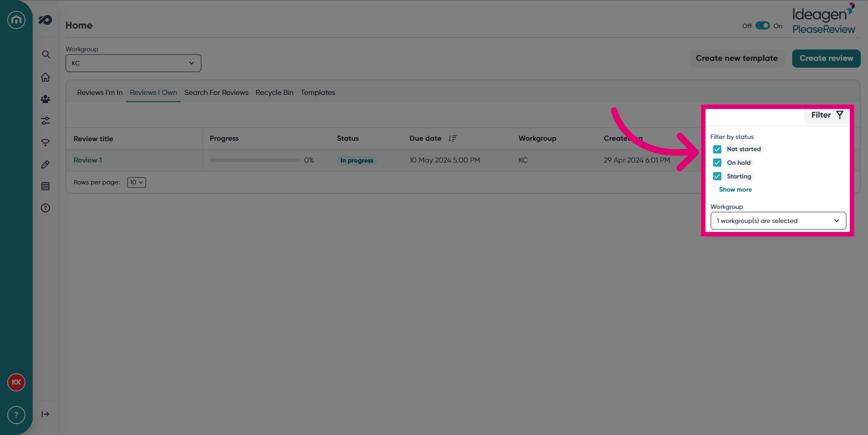Viewport: 868px width, 435px height.
Task: Click the 29 Apr 2024 6:01 PM created date
Action: pyautogui.click(x=637, y=160)
